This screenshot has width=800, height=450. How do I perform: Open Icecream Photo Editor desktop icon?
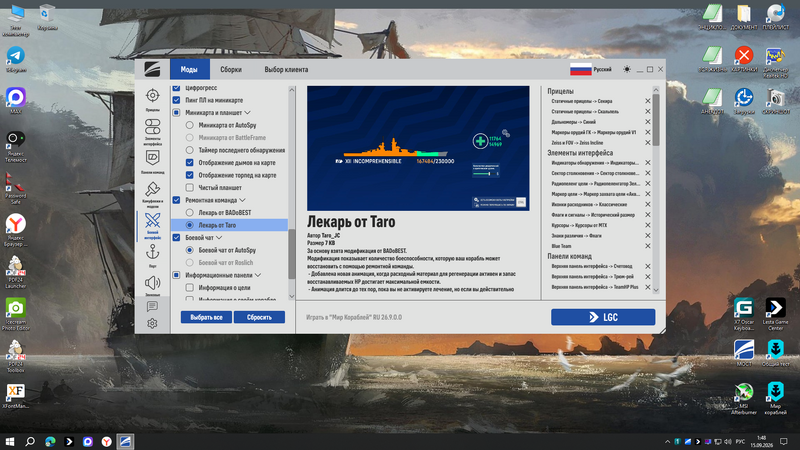[16, 314]
